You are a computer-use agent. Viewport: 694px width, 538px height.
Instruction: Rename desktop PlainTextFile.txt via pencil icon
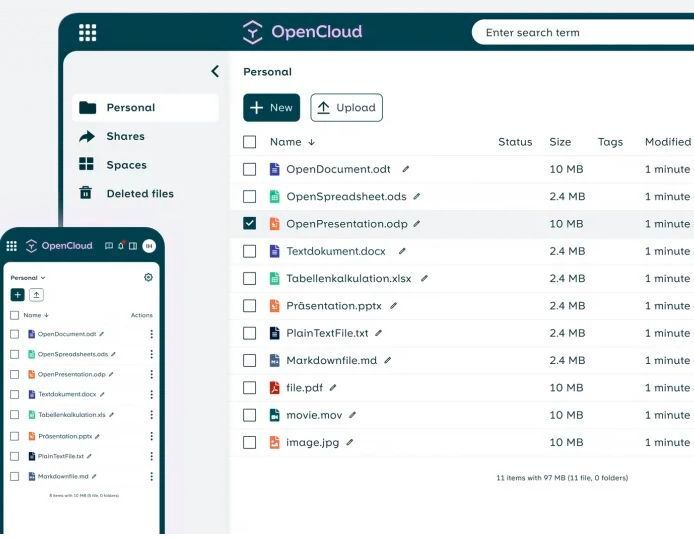click(x=378, y=333)
